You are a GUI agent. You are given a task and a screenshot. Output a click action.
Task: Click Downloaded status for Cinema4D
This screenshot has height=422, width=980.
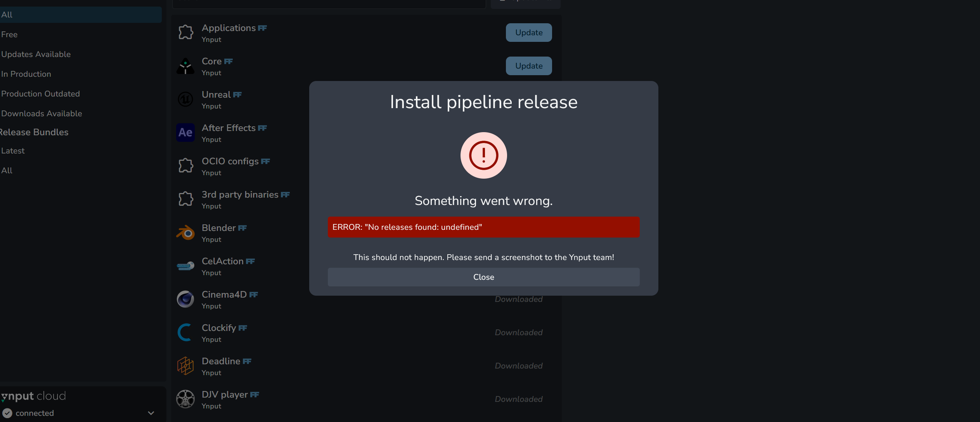coord(519,299)
